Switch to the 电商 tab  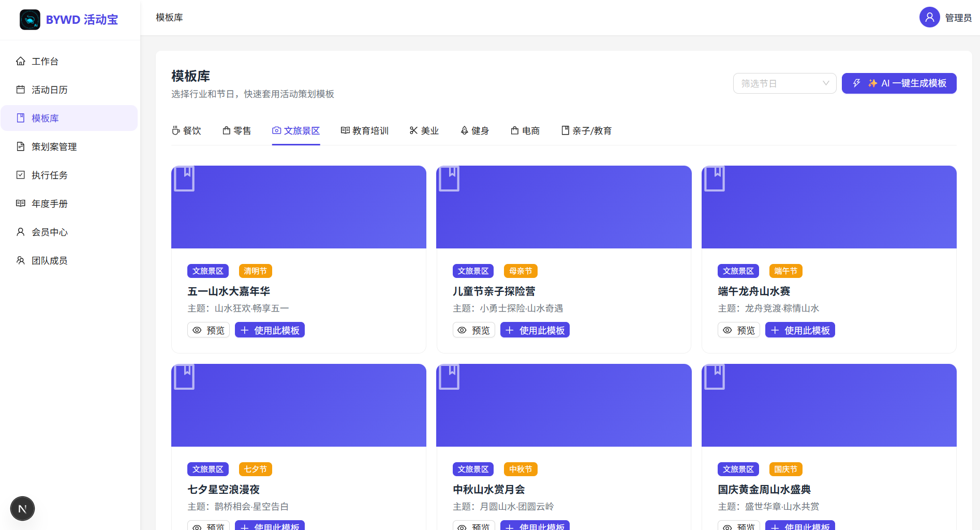point(525,130)
